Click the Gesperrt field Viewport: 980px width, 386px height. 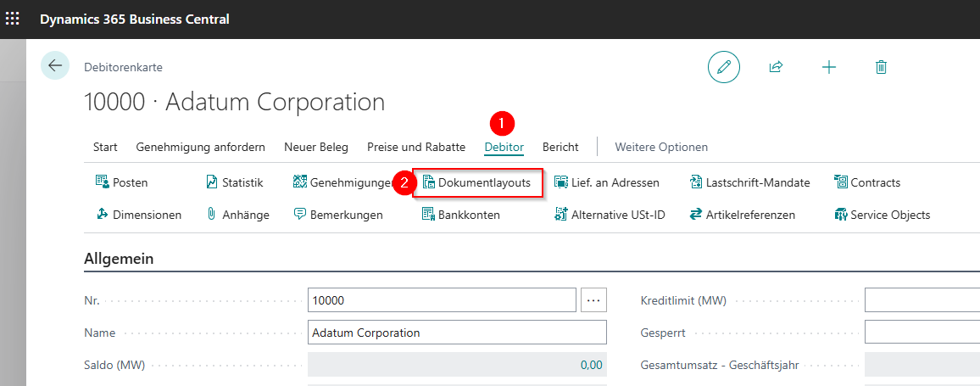click(922, 333)
